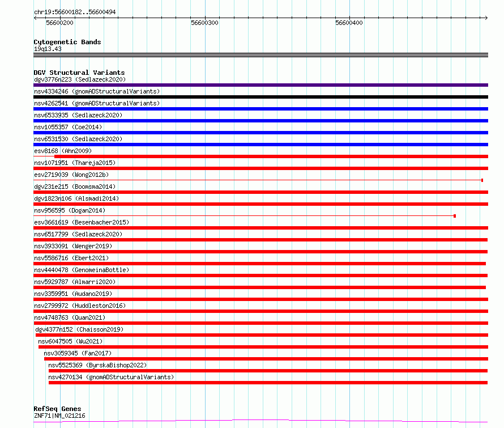Screen dimensions: 504x428
Task: Click the ruler's left arrow end
Action: click(35, 18)
